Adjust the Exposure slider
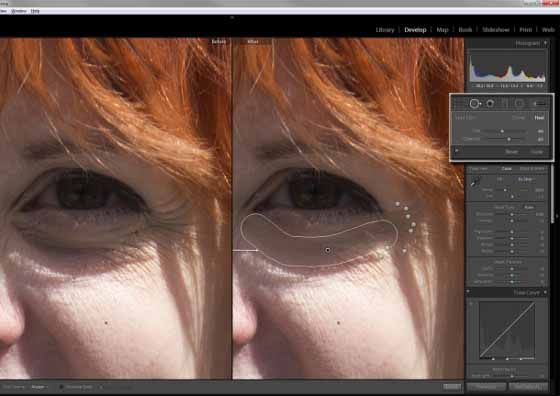The image size is (560, 396). click(x=512, y=214)
